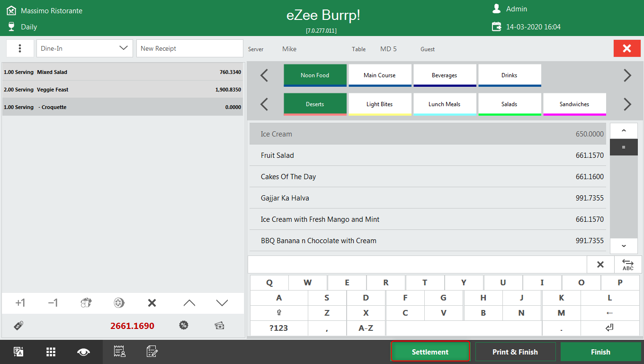Image resolution: width=644 pixels, height=364 pixels.
Task: Click the receipt with person icon
Action: [119, 351]
